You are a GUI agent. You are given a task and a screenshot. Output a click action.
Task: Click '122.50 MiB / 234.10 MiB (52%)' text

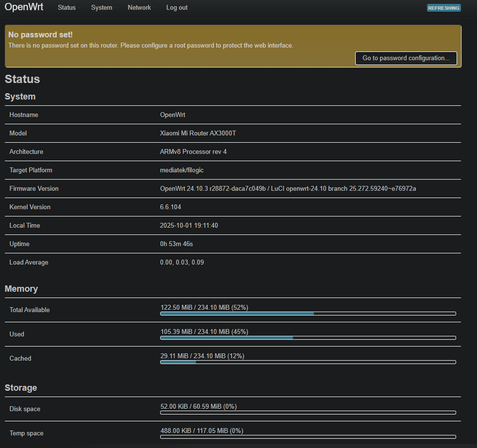pyautogui.click(x=204, y=307)
